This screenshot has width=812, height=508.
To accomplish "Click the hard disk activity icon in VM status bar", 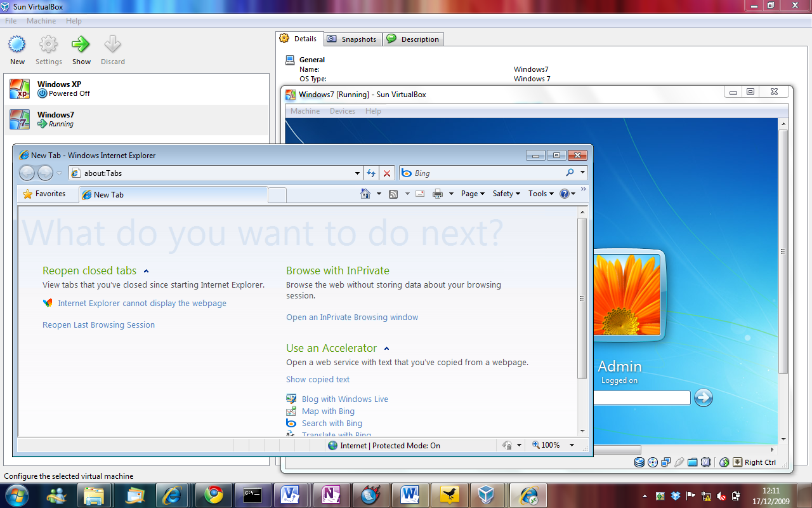I will 639,462.
